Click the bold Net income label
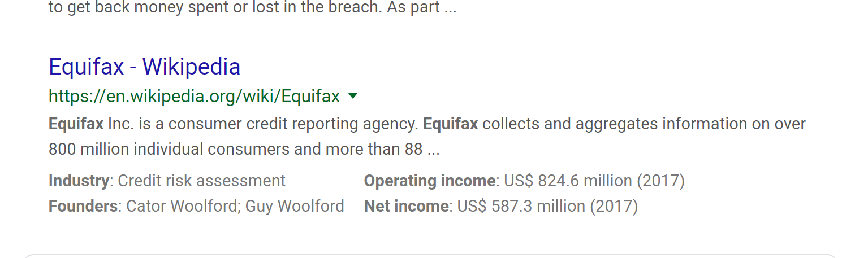868x258 pixels. (x=406, y=206)
